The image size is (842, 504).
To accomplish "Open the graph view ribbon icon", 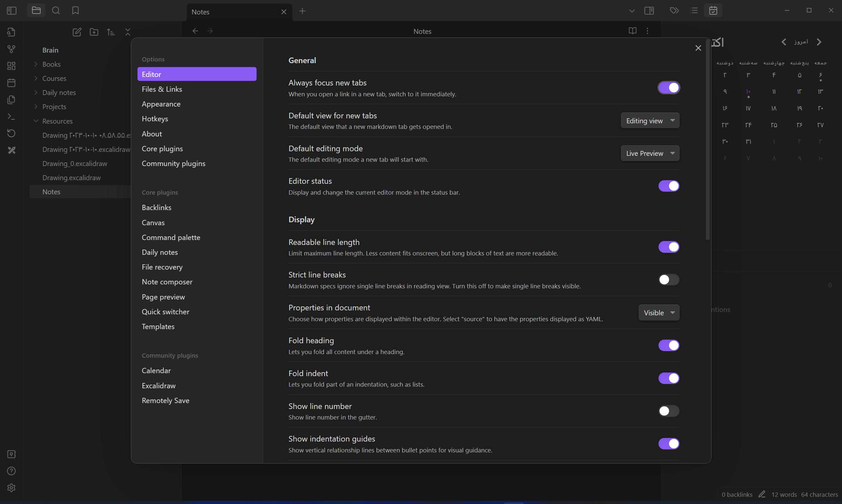I will click(x=11, y=49).
